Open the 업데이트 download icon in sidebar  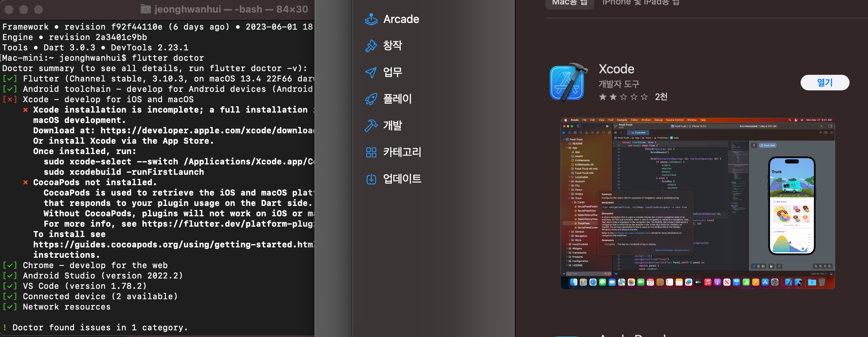(x=371, y=179)
